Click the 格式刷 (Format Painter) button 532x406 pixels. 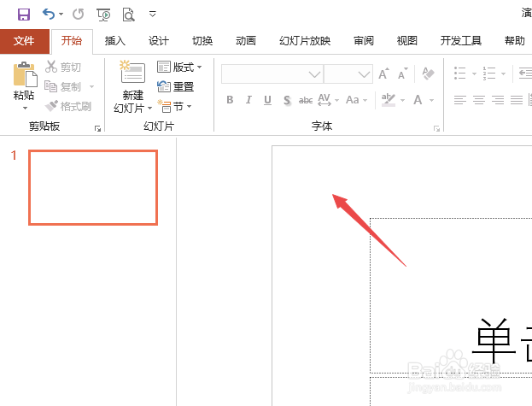click(67, 106)
